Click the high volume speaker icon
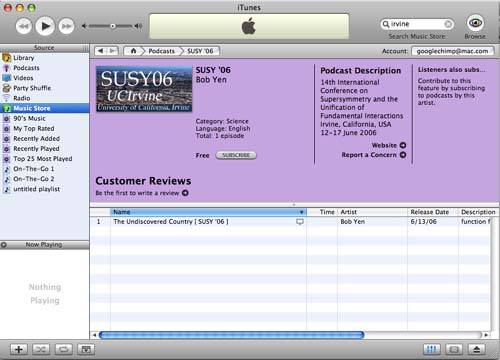The width and height of the screenshot is (500, 360). [x=138, y=26]
